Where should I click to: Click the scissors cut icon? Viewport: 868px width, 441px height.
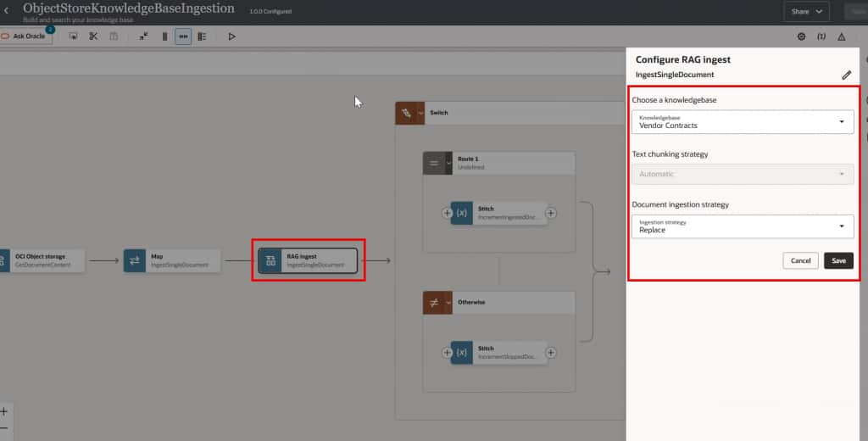tap(93, 36)
